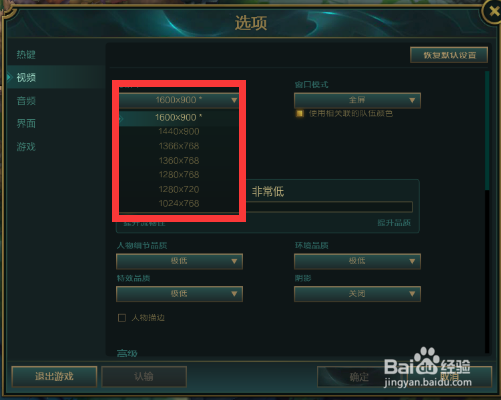Select the 游戏 tab in sidebar
Viewport: 501px width, 400px height.
[x=26, y=146]
